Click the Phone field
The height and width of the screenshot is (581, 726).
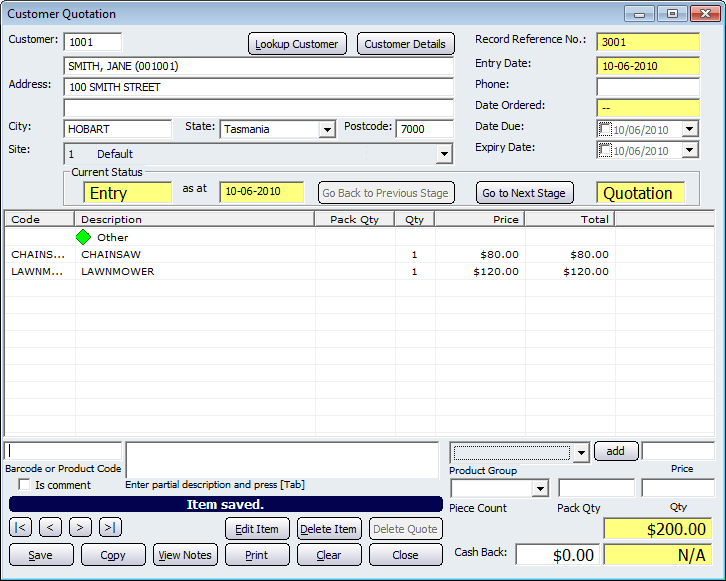coord(648,87)
